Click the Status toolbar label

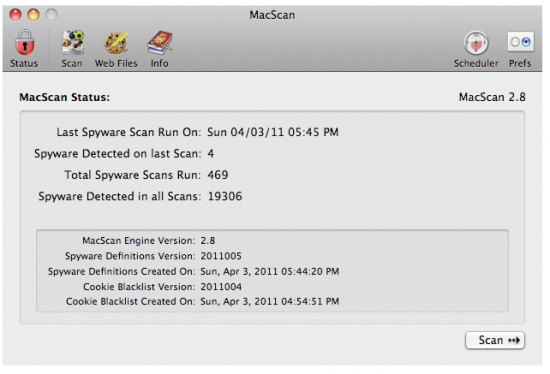pyautogui.click(x=24, y=64)
